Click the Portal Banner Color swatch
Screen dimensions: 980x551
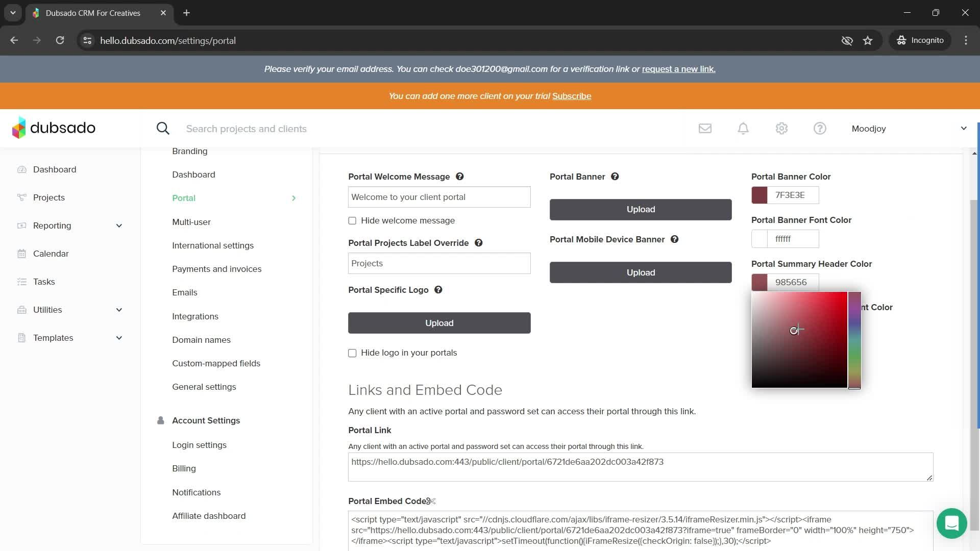coord(759,195)
